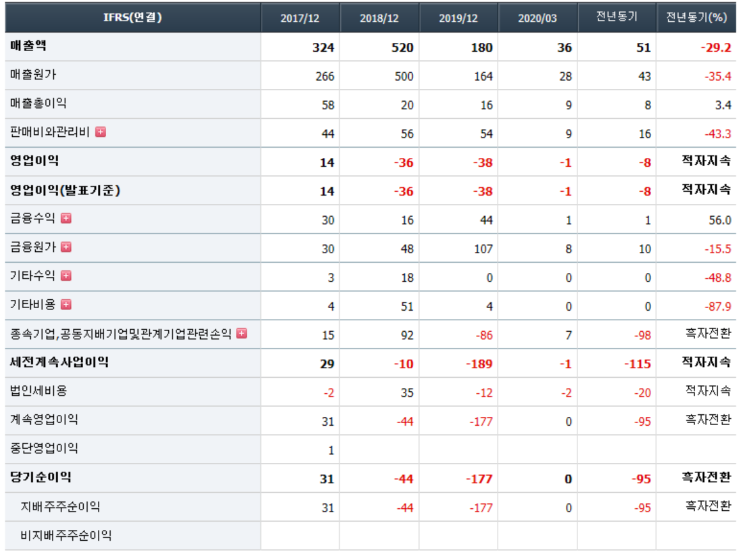Viewport: 747px width, 560px height.
Task: Click the 3.4 value in 매출총이익 row
Action: point(724,105)
